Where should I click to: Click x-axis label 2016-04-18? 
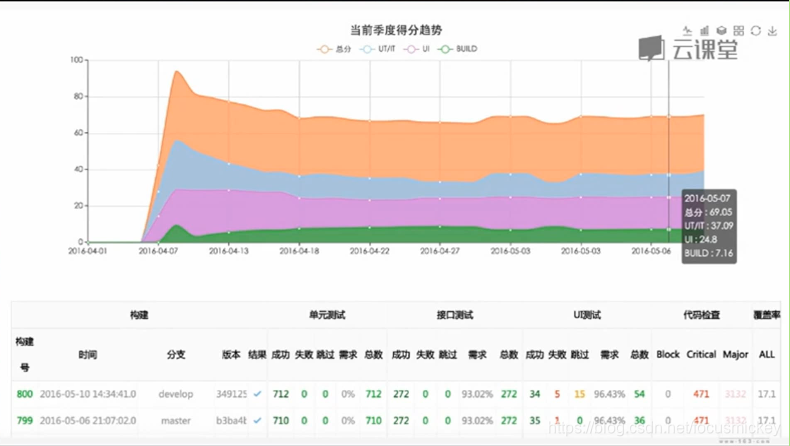(x=299, y=250)
